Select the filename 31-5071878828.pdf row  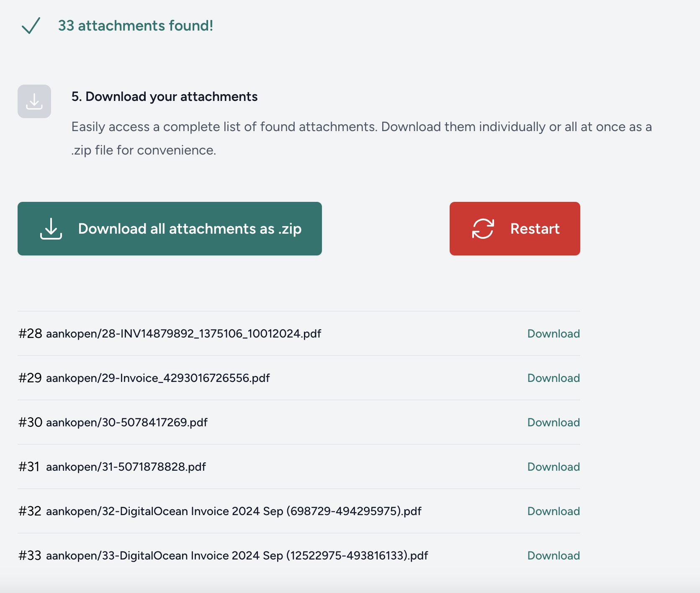tap(126, 467)
